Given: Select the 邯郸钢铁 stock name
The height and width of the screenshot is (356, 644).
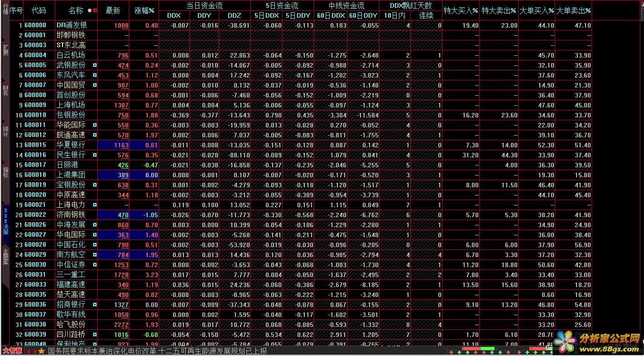Looking at the screenshot, I should [71, 35].
